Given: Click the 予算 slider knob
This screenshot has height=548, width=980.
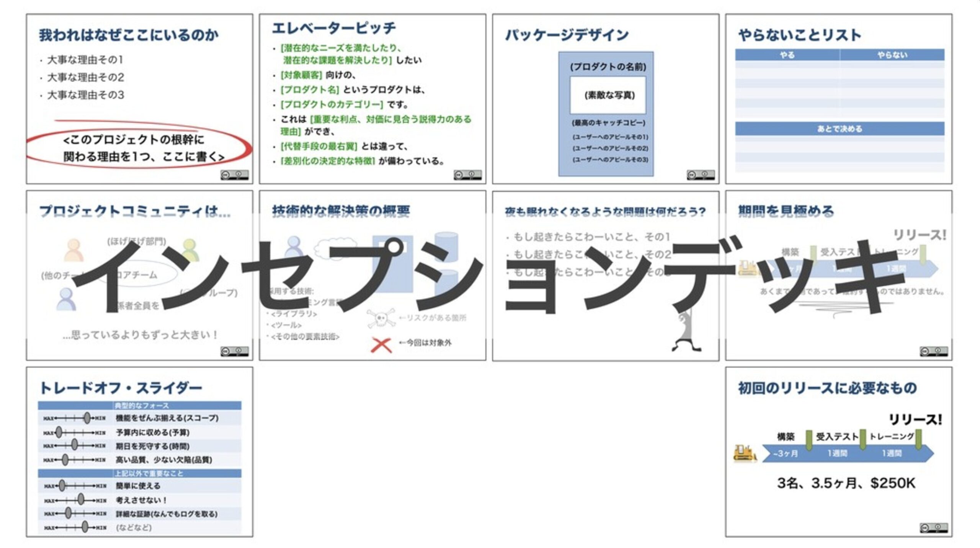Looking at the screenshot, I should tap(59, 432).
